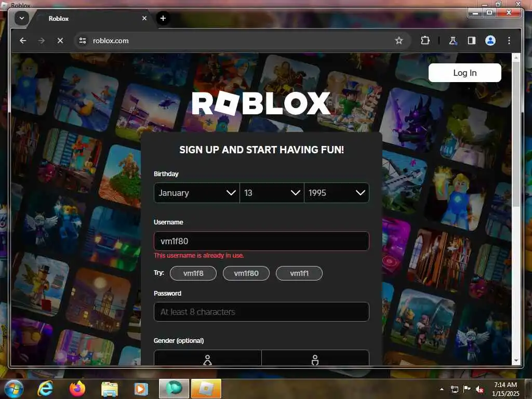Click the forward navigation arrow

coord(42,41)
